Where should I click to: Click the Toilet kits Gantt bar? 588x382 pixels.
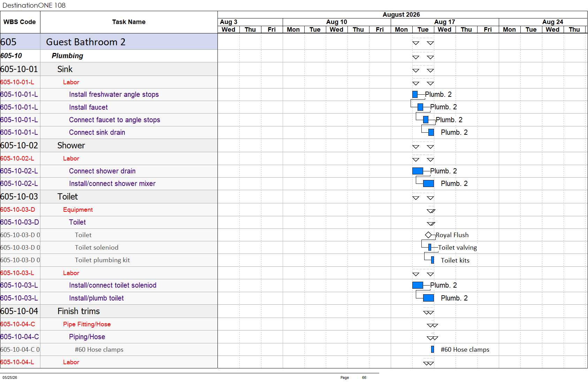pyautogui.click(x=433, y=260)
